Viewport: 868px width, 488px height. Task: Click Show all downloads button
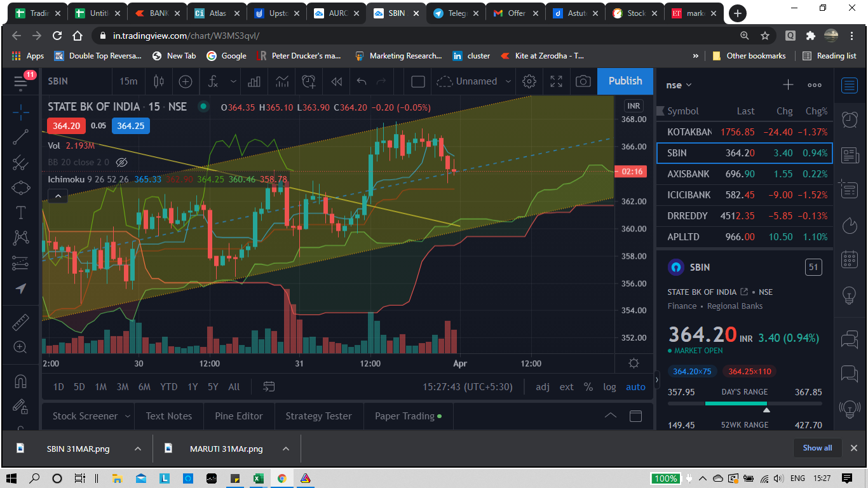[817, 448]
